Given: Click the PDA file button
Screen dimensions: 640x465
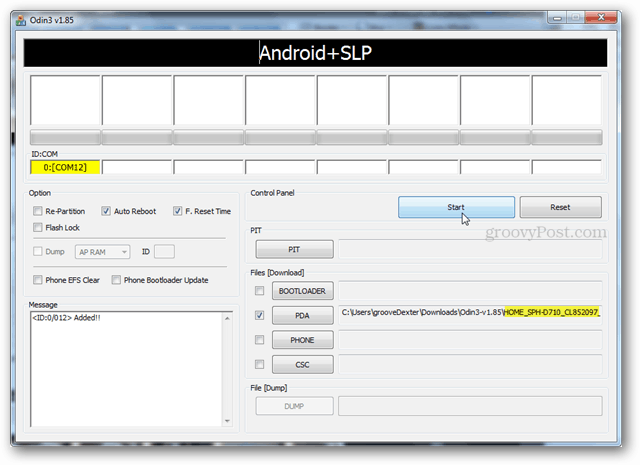Looking at the screenshot, I should pyautogui.click(x=302, y=316).
